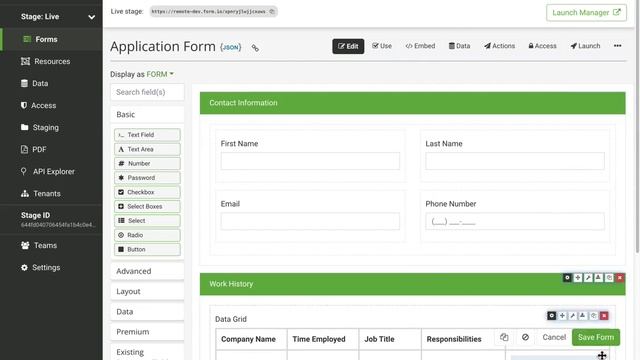
Task: Open the form Access tab
Action: click(542, 46)
